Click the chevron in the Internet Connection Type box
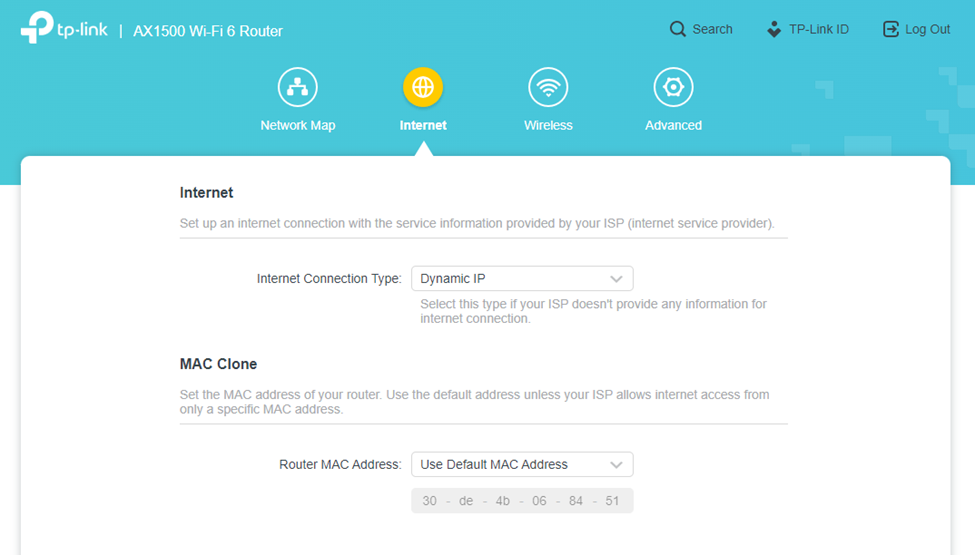This screenshot has height=555, width=975. pos(616,279)
